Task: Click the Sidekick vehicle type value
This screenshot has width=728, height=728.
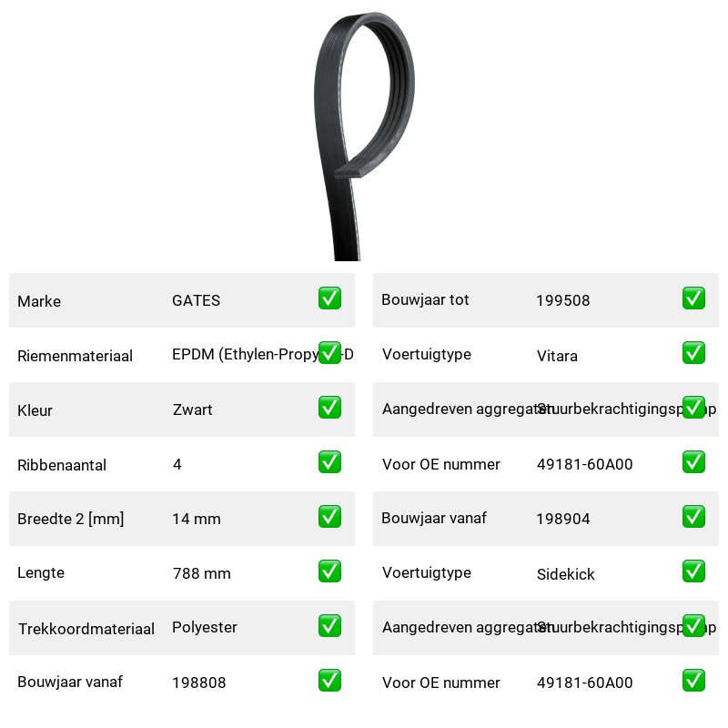Action: pyautogui.click(x=565, y=574)
